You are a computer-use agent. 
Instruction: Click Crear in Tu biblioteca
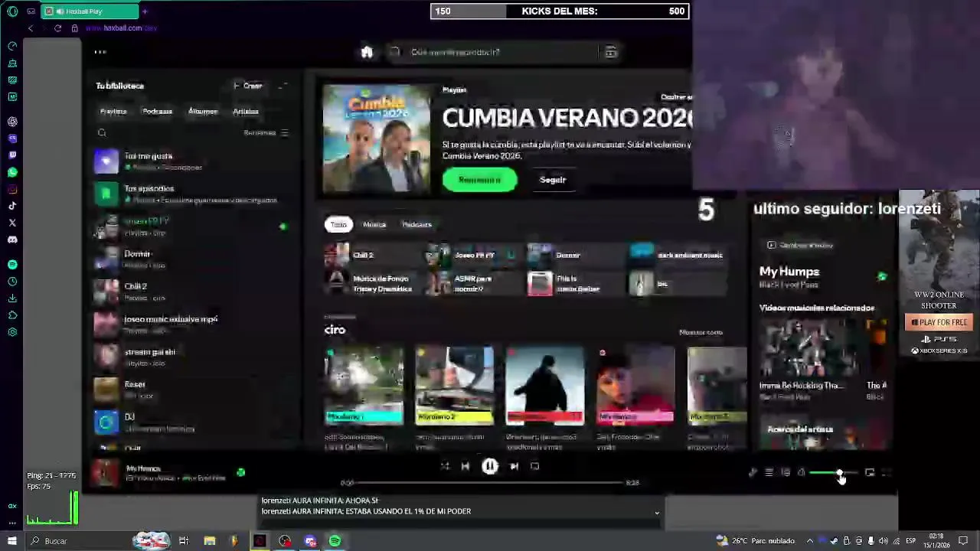point(248,86)
